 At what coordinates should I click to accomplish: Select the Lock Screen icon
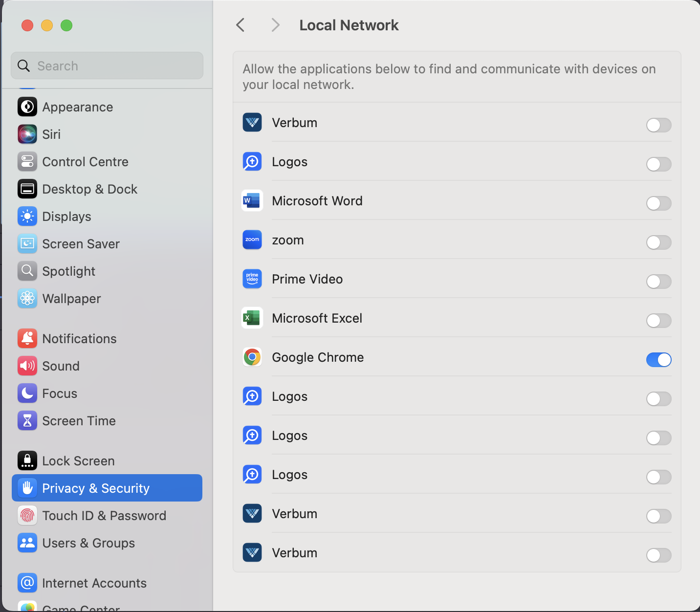[27, 460]
